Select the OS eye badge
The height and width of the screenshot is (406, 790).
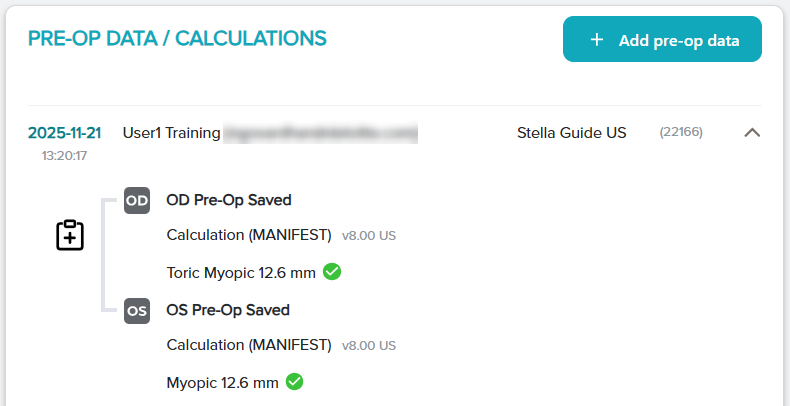[137, 310]
